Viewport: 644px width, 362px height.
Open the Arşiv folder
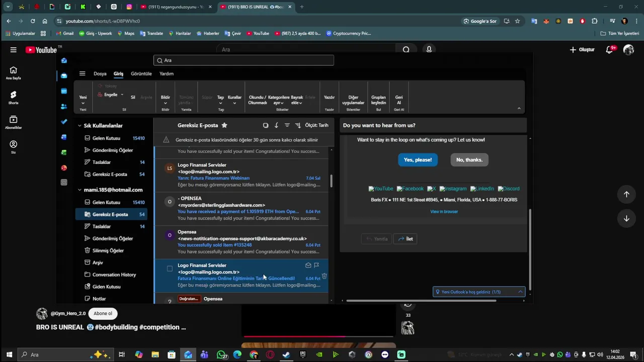click(x=98, y=262)
